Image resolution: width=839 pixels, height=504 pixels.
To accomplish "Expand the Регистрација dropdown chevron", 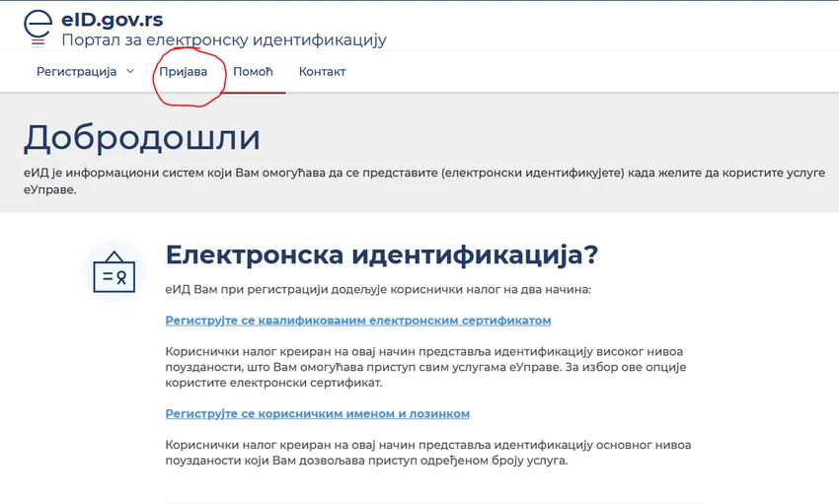I will [x=130, y=71].
